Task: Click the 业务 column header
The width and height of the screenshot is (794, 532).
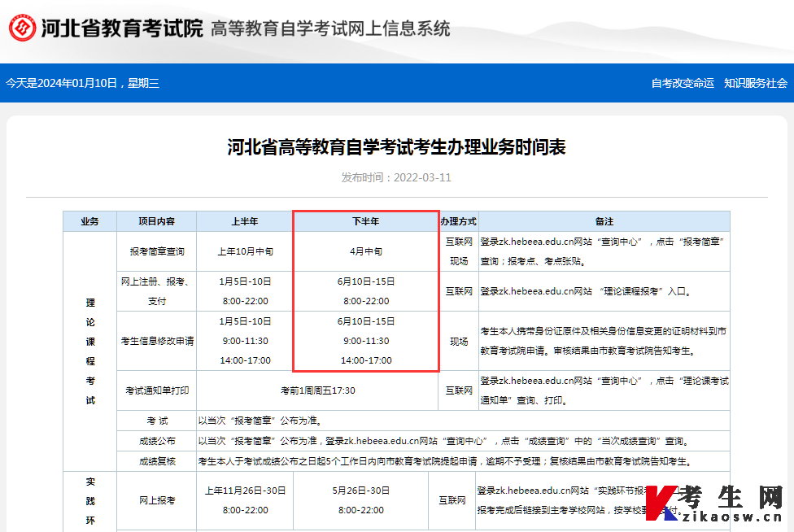Action: pos(89,220)
